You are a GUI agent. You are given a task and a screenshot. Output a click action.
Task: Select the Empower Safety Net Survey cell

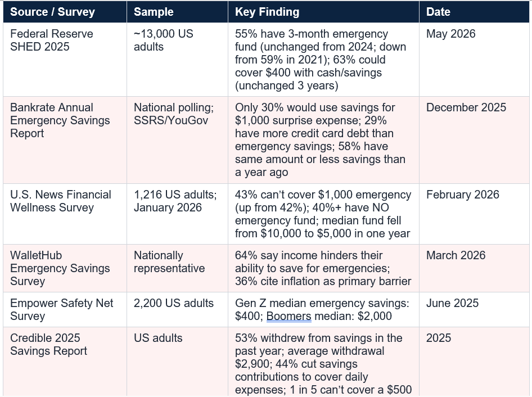coord(65,310)
